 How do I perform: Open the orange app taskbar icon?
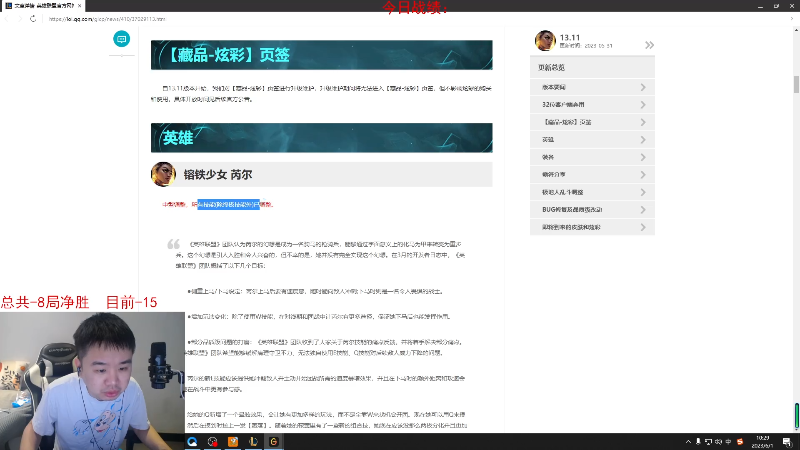[x=233, y=442]
